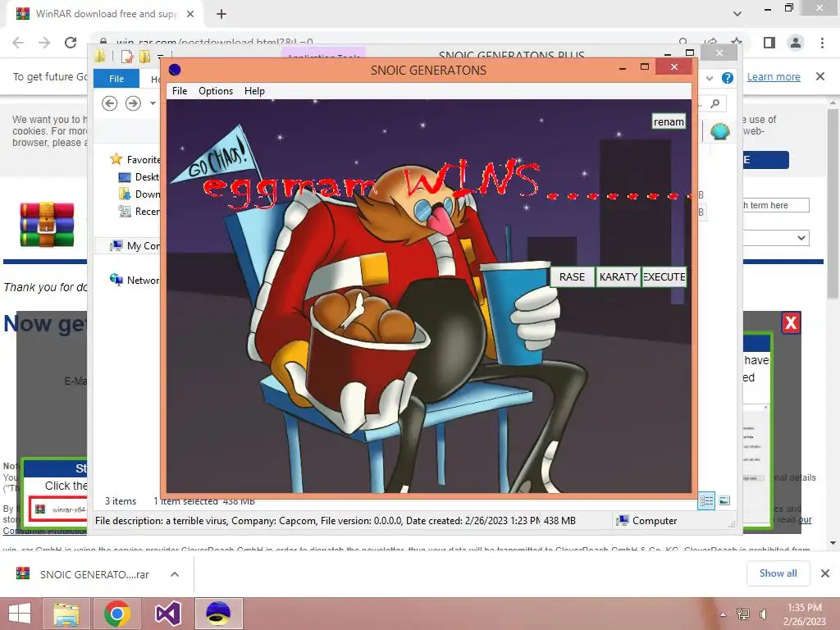Viewport: 840px width, 630px height.
Task: Open the Chrome three-dot menu
Action: pos(822,43)
